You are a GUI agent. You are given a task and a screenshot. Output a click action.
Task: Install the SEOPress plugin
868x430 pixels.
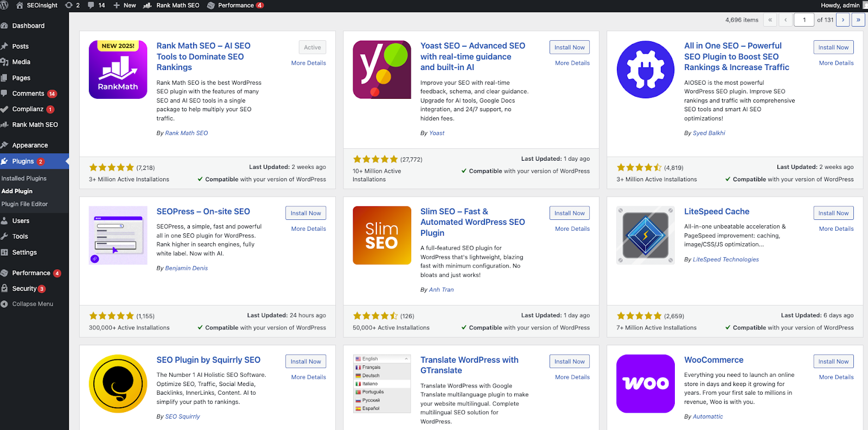(x=305, y=213)
